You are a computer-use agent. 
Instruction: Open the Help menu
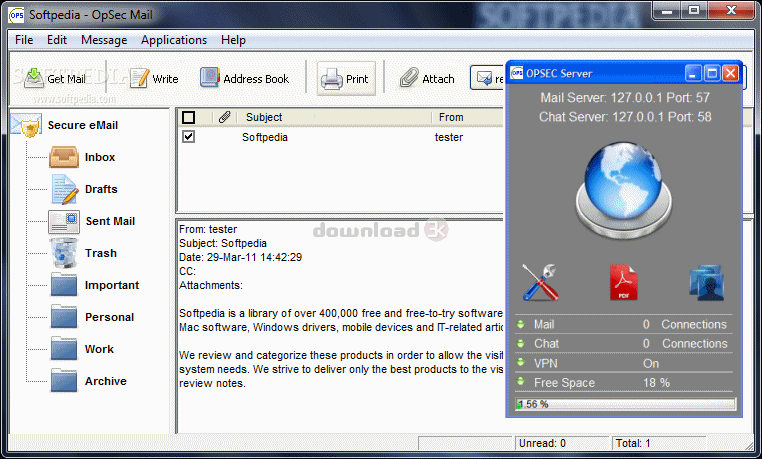233,40
